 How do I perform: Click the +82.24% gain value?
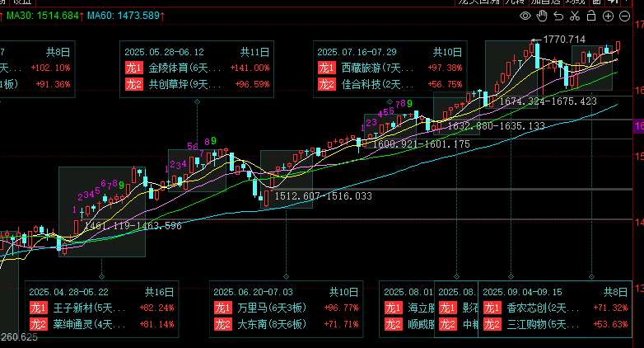pyautogui.click(x=157, y=308)
